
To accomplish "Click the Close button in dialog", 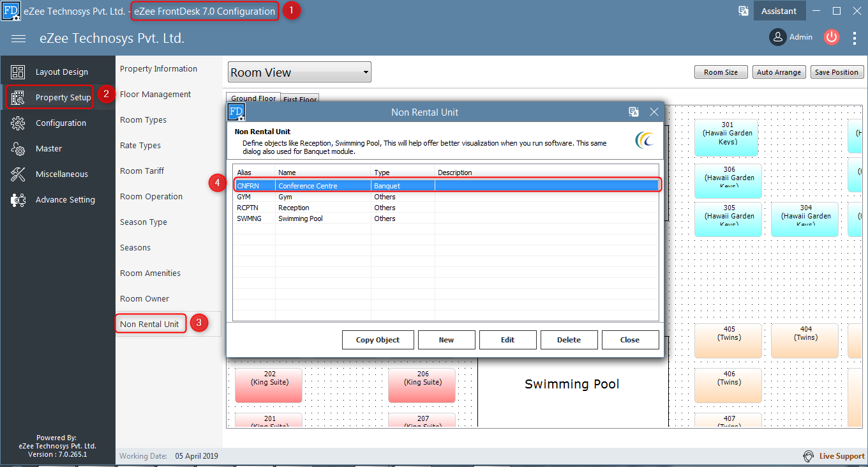I will [630, 340].
